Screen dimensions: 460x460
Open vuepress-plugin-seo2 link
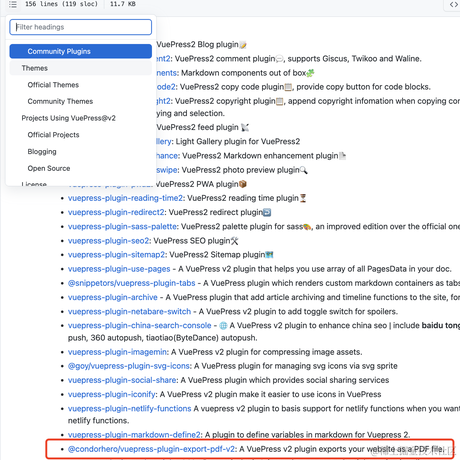[x=109, y=241]
